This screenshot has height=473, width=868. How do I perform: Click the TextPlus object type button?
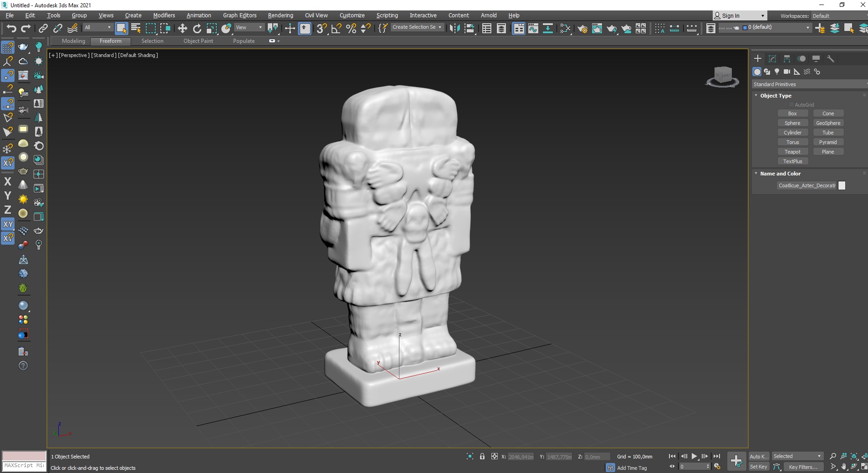[792, 161]
